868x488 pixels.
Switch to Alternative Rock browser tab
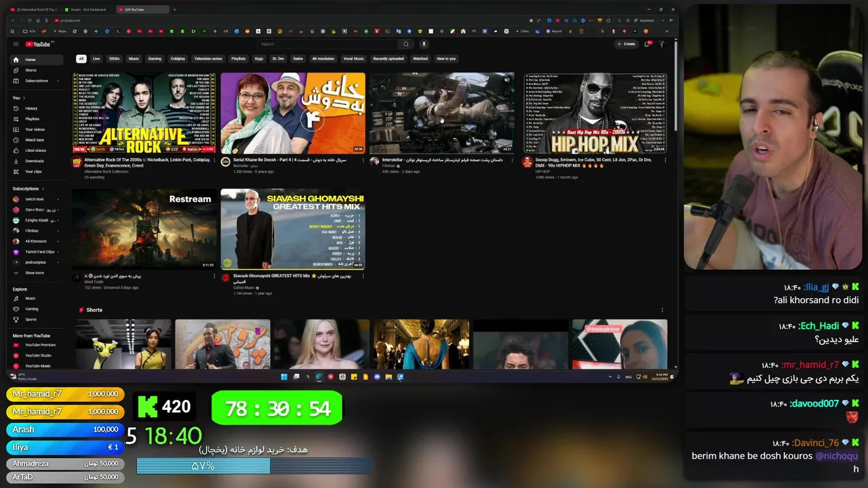34,9
